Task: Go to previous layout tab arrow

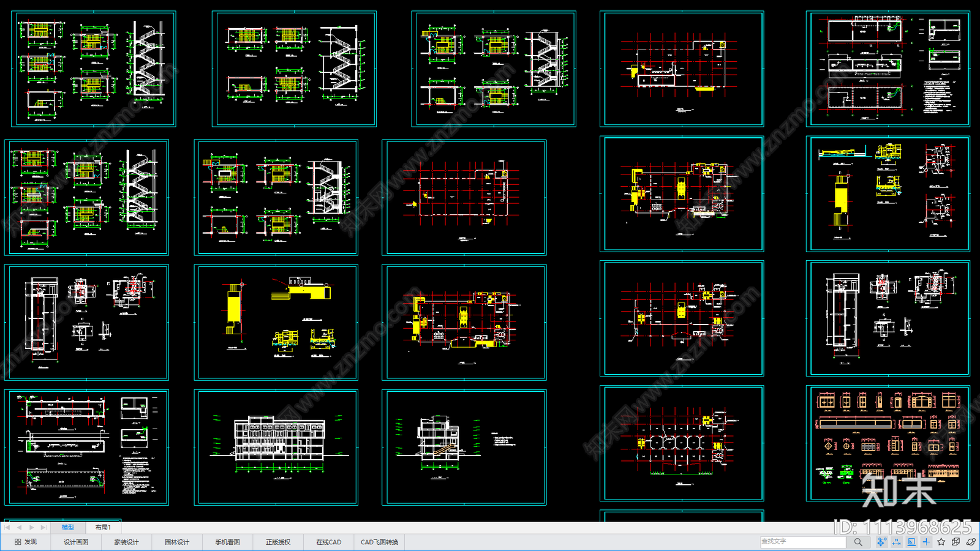Action: pos(19,527)
